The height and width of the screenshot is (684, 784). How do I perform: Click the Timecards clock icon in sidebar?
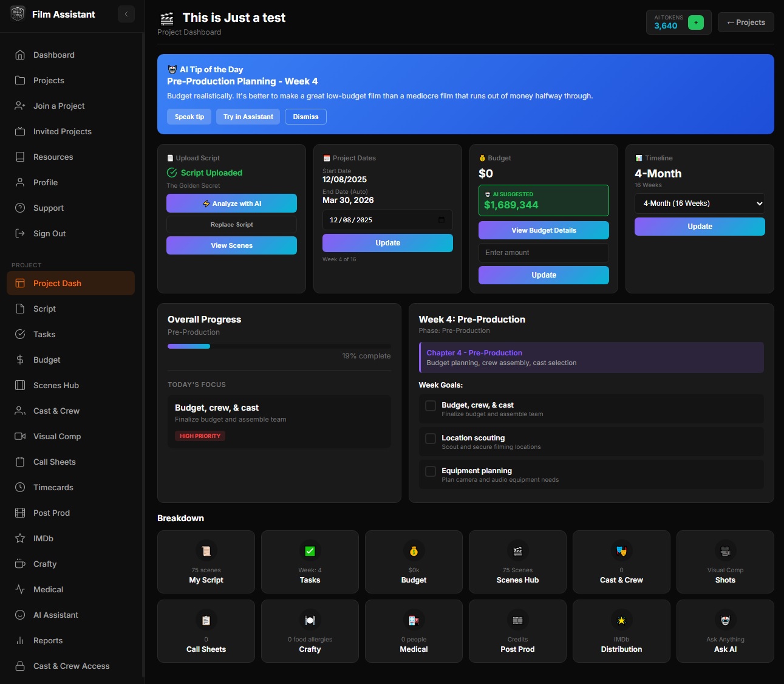(x=20, y=487)
